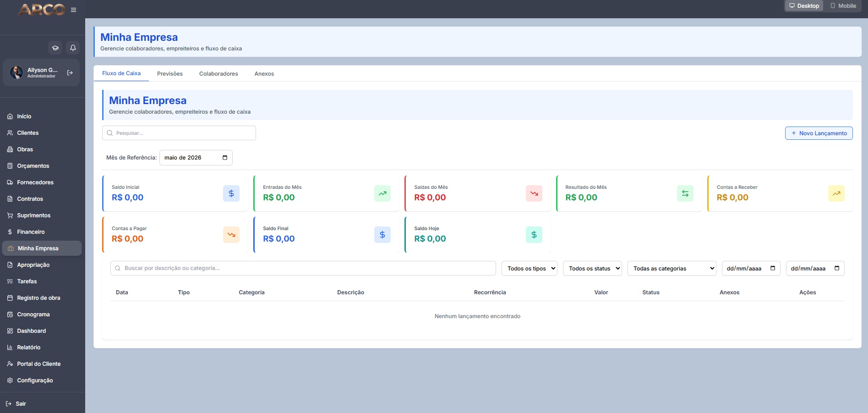The image size is (868, 413).
Task: Click Allyson's profile avatar picture
Action: [16, 72]
